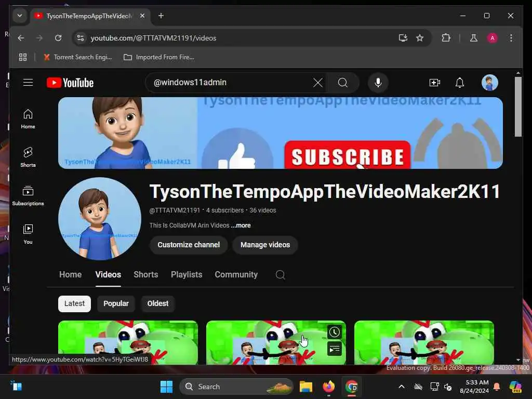Open Firefox from the taskbar
The width and height of the screenshot is (532, 399).
[x=328, y=387]
